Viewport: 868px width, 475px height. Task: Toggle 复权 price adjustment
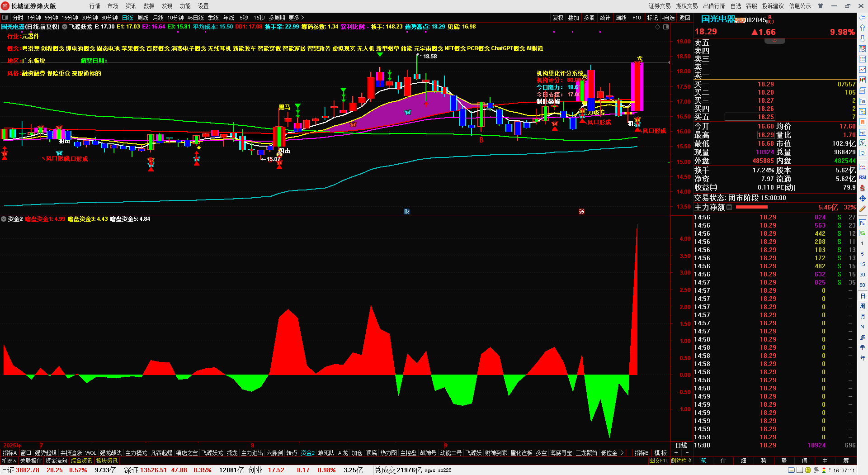tap(558, 18)
